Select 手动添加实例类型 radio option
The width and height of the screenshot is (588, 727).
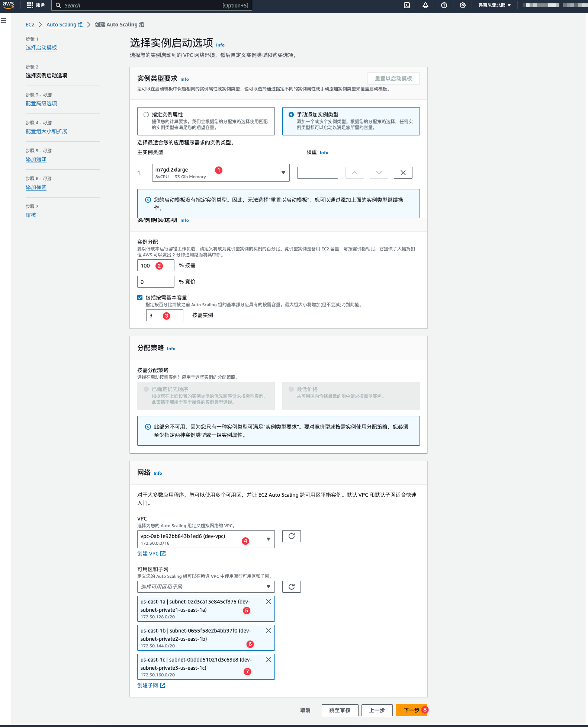pos(291,115)
